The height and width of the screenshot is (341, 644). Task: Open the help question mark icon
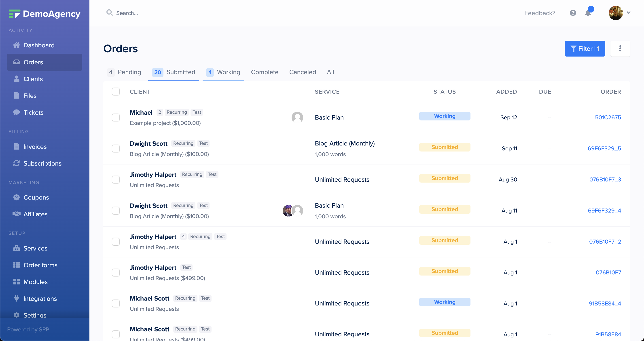coord(572,13)
